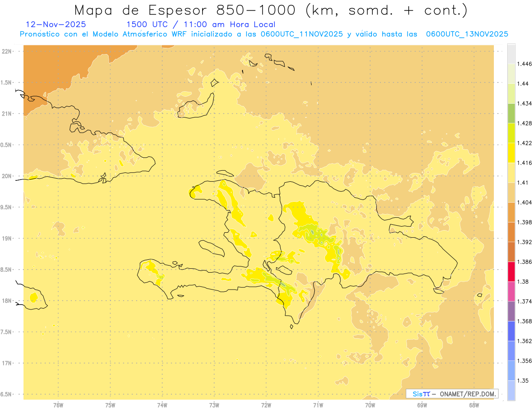Click the '1.356' legend value
Viewport: 532px width, 411px height.
[x=524, y=361]
